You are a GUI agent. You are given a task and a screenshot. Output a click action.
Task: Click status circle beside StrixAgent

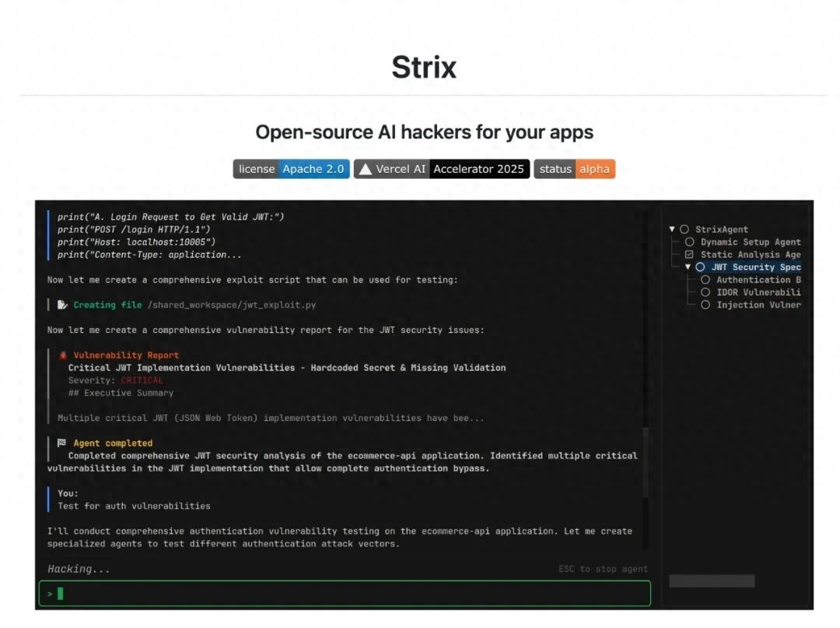pos(684,230)
